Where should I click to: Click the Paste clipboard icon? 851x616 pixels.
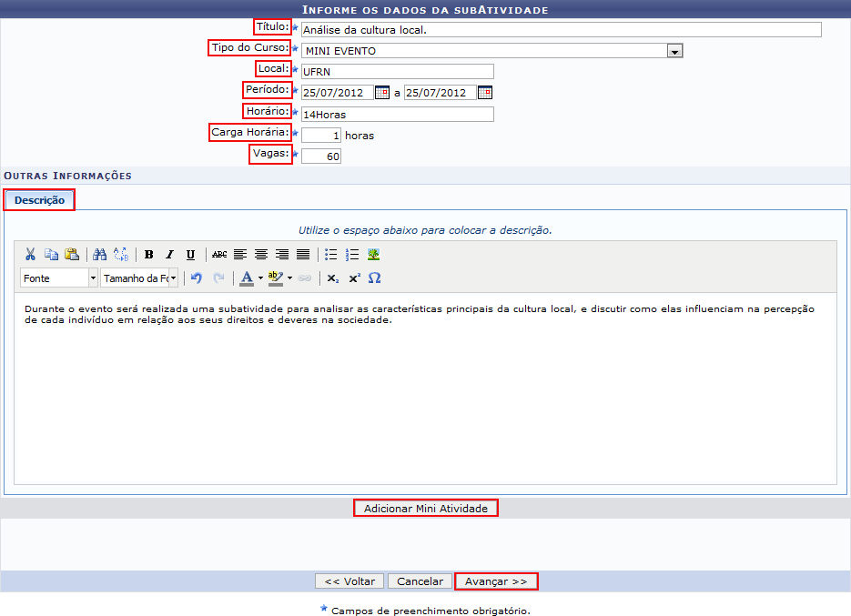click(71, 255)
